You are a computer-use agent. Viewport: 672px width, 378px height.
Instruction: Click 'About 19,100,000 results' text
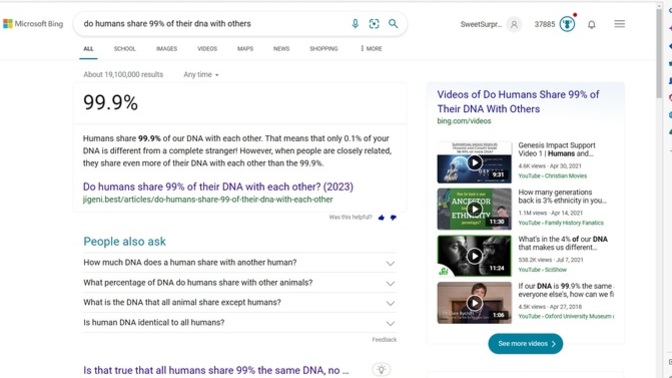123,75
